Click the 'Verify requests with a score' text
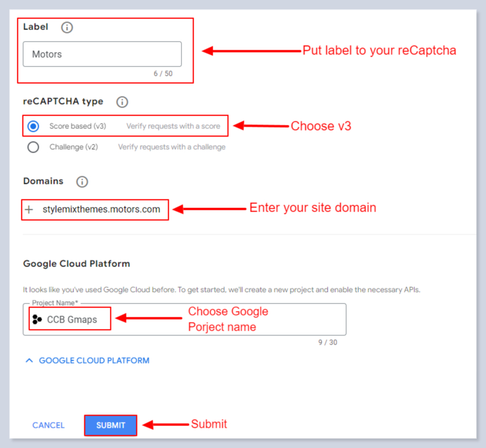Image resolution: width=486 pixels, height=448 pixels. [x=173, y=126]
